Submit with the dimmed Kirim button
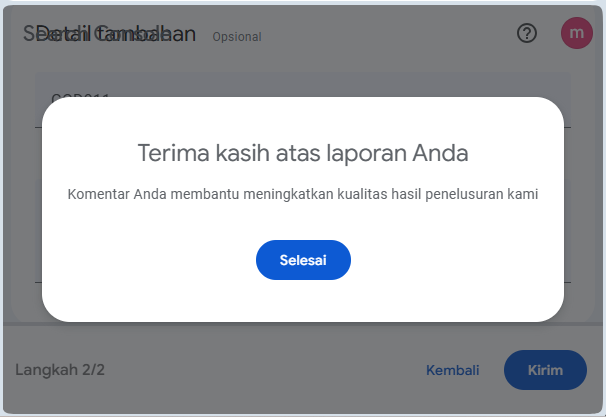 [545, 370]
